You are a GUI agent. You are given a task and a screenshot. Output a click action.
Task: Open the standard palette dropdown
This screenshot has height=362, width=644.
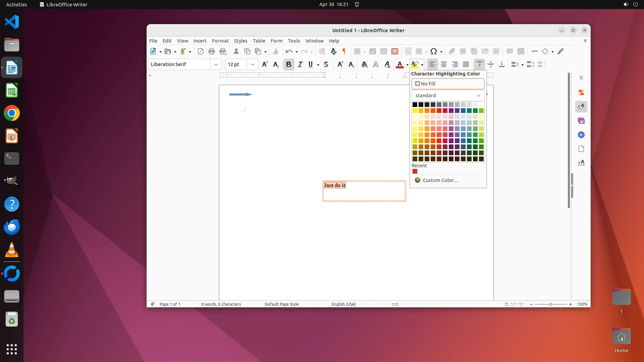coord(448,96)
